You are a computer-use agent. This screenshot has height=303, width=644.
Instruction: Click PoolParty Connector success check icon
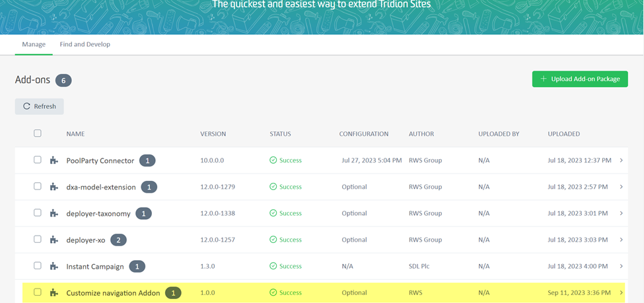(x=273, y=160)
